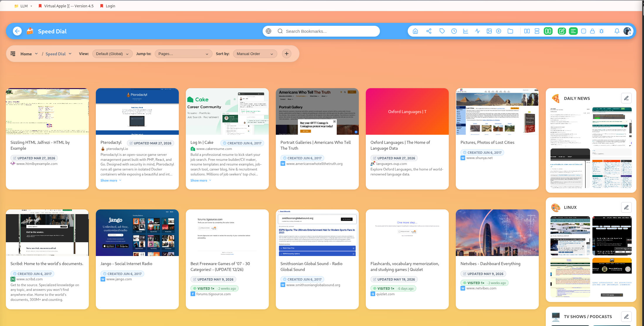This screenshot has height=326, width=644.
Task: Click the monitor icon of TV SHOWS / PODCASTS
Action: (555, 317)
